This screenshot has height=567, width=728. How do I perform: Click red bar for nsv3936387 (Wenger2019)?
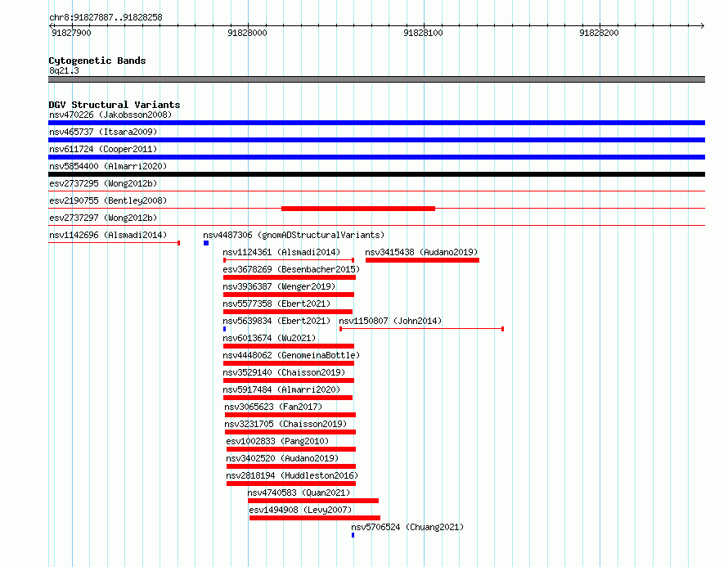(x=289, y=295)
